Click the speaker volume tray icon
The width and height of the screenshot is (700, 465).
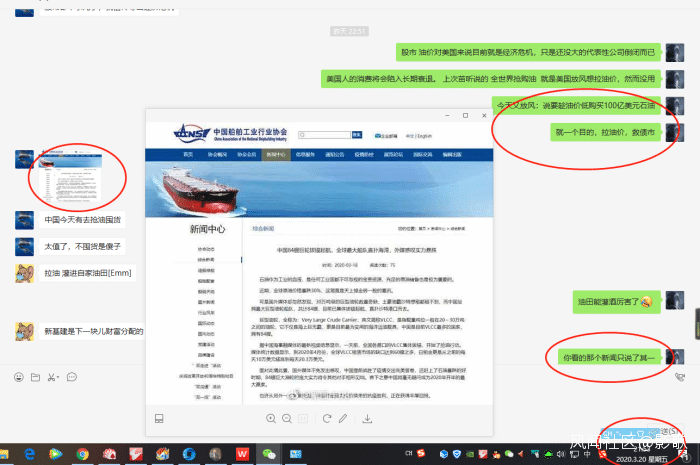point(561,454)
